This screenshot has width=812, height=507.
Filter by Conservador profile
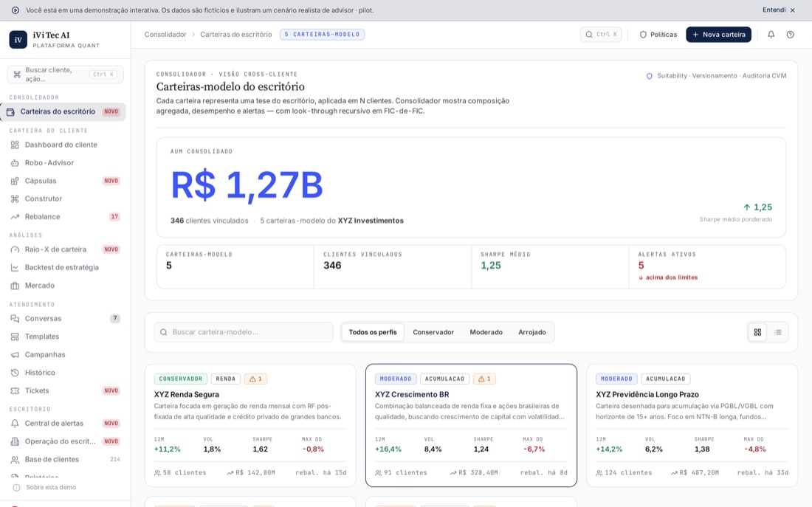coord(433,333)
